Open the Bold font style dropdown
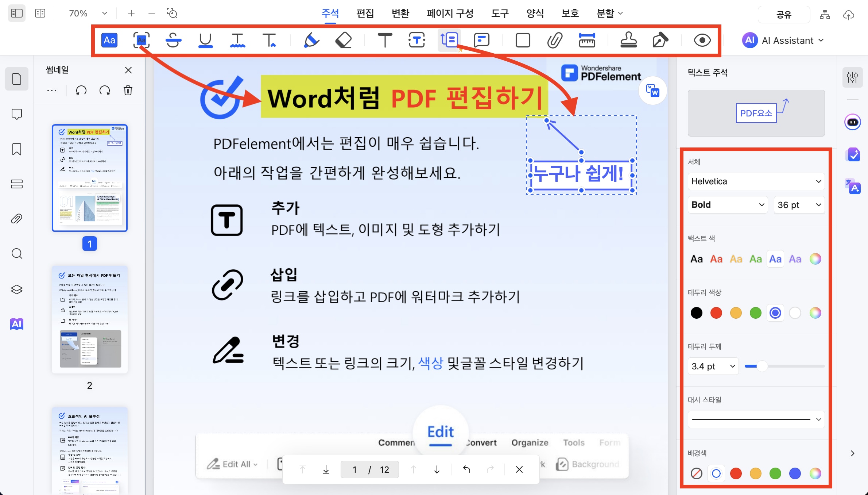Image resolution: width=868 pixels, height=495 pixels. pos(728,205)
